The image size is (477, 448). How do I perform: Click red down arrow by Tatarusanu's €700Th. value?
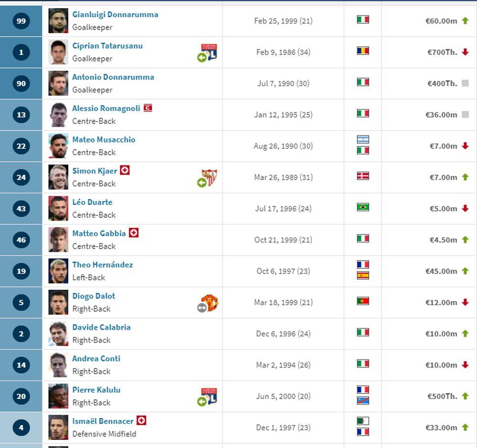465,52
